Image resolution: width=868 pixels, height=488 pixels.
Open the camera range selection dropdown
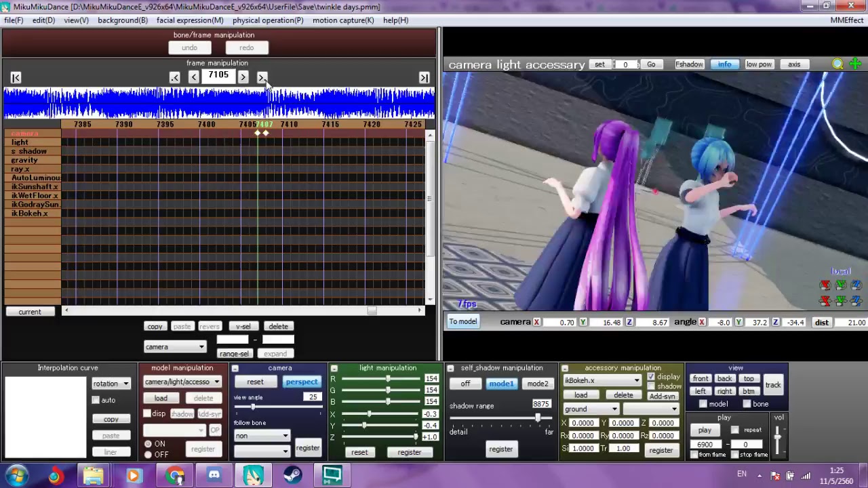point(174,347)
